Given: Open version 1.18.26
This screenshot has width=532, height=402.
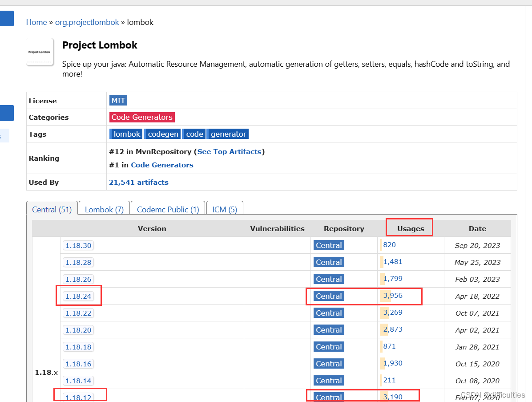Looking at the screenshot, I should [x=78, y=280].
